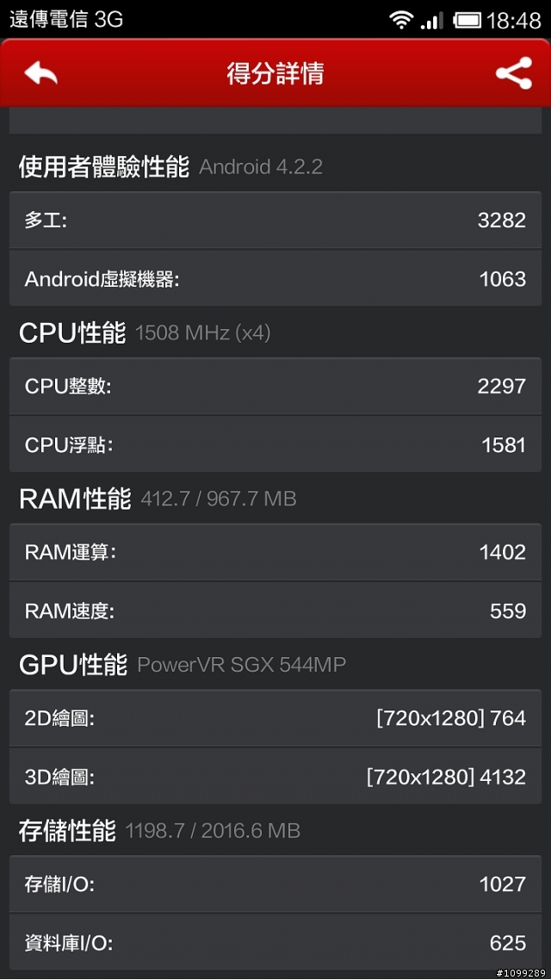Tap the 存儲I/O score row

tap(275, 884)
